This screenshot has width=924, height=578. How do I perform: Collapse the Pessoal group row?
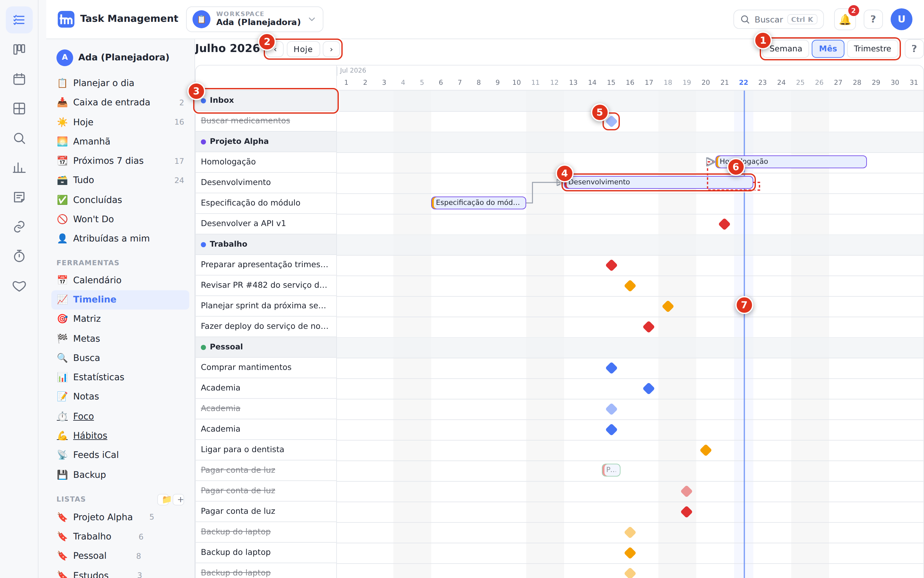click(266, 347)
